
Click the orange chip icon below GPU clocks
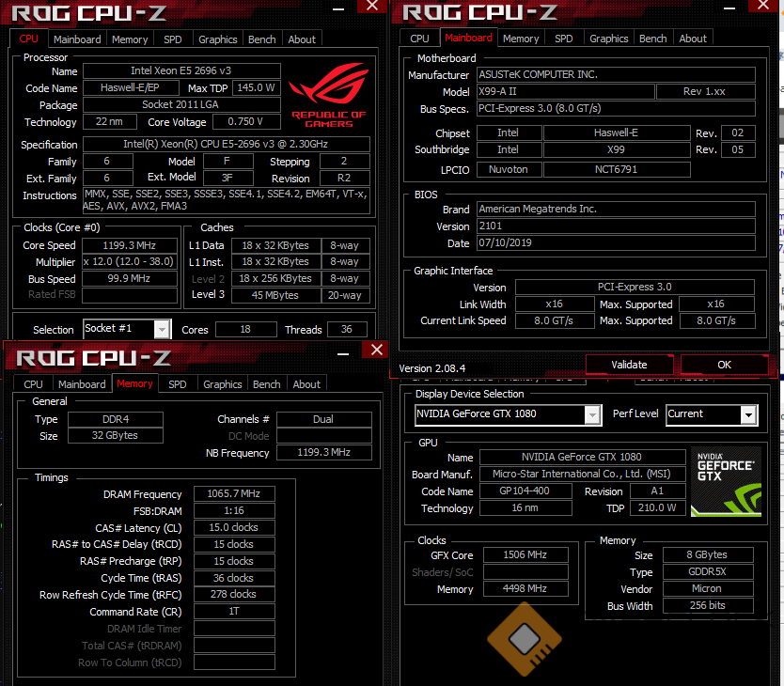point(524,639)
